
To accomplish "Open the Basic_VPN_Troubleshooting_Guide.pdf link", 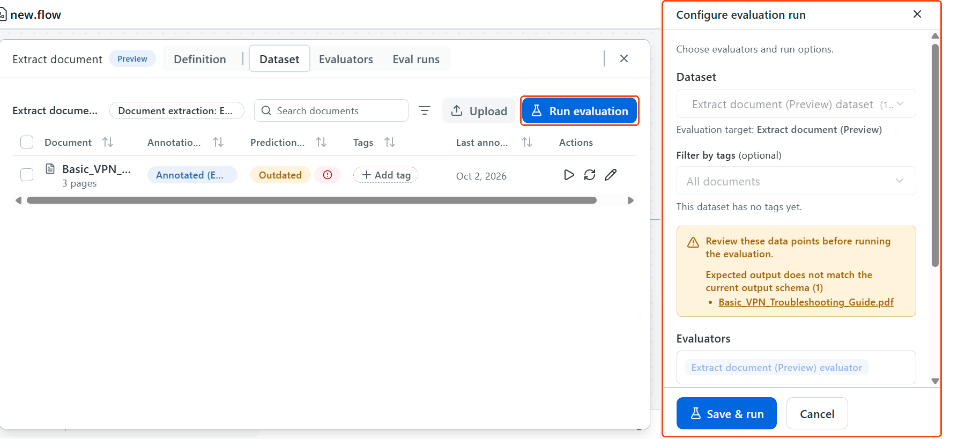I will point(806,302).
